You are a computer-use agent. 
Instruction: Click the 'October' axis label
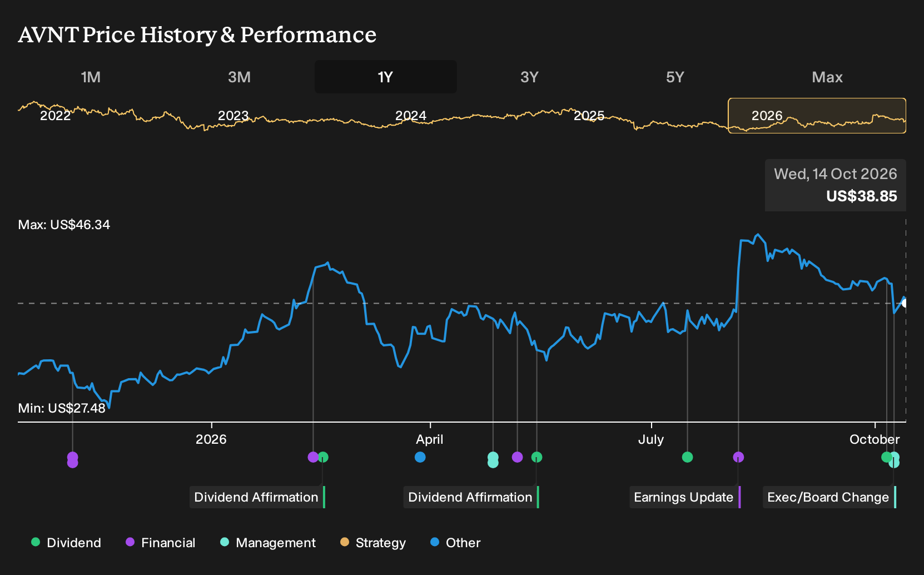pos(875,439)
